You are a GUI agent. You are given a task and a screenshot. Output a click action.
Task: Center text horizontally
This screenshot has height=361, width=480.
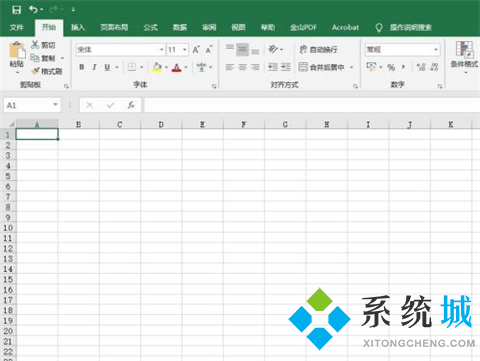click(x=243, y=67)
